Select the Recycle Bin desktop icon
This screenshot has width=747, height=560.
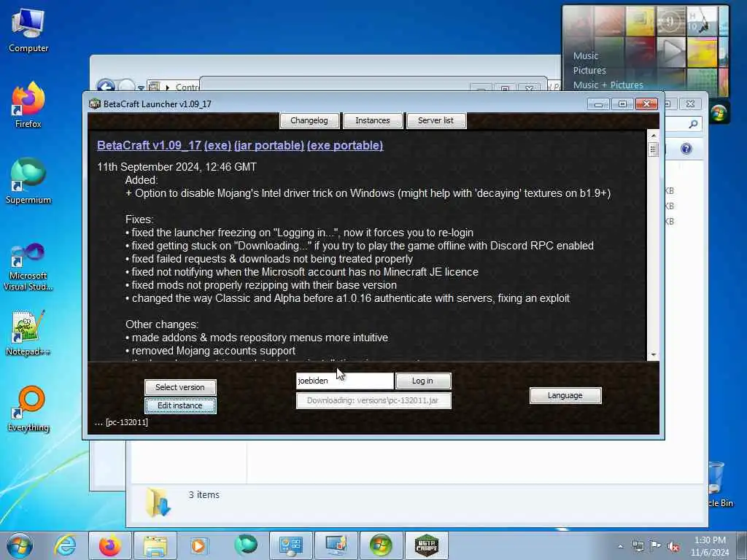pos(717,484)
